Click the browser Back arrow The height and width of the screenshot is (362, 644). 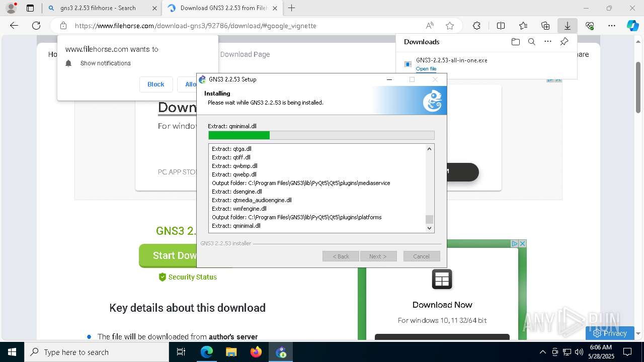tap(14, 26)
